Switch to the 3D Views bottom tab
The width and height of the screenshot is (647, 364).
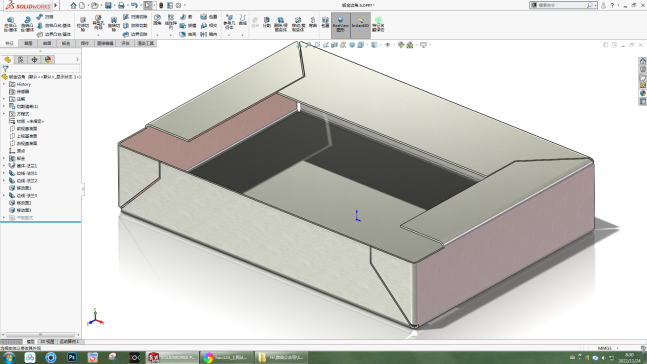coord(47,342)
